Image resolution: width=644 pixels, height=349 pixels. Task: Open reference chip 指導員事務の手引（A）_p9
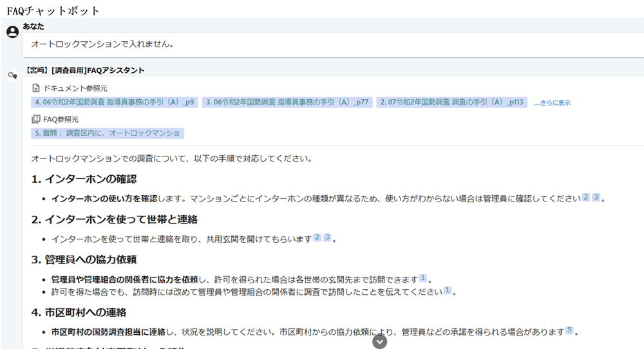click(115, 102)
